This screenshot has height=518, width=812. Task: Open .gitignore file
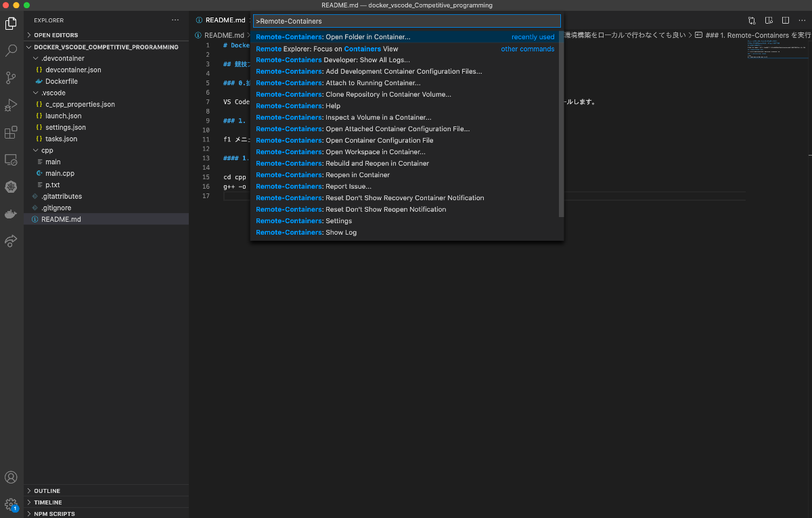pos(106,208)
